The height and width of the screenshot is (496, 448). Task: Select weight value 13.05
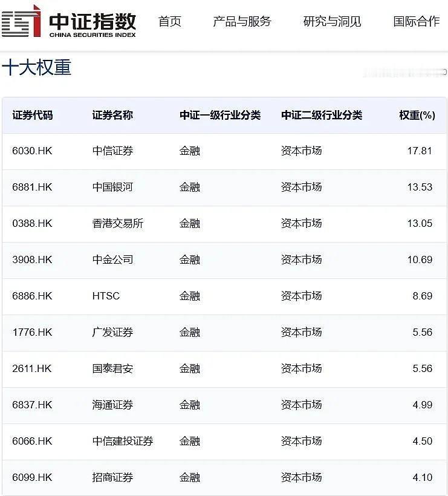pyautogui.click(x=420, y=223)
